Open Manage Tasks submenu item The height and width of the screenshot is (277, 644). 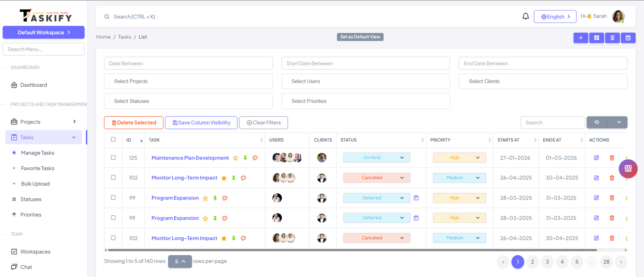tap(37, 153)
